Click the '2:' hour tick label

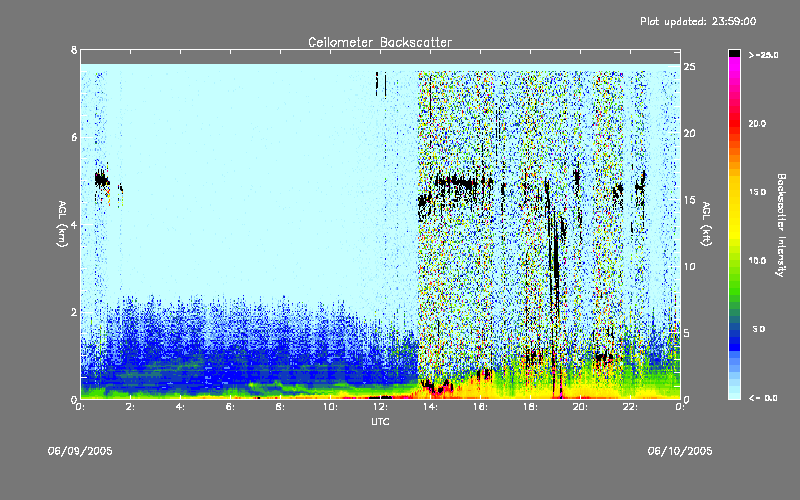130,407
